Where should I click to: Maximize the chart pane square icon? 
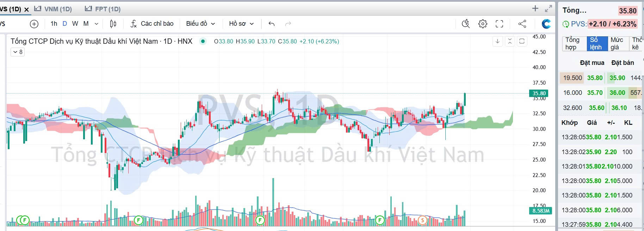(x=522, y=41)
